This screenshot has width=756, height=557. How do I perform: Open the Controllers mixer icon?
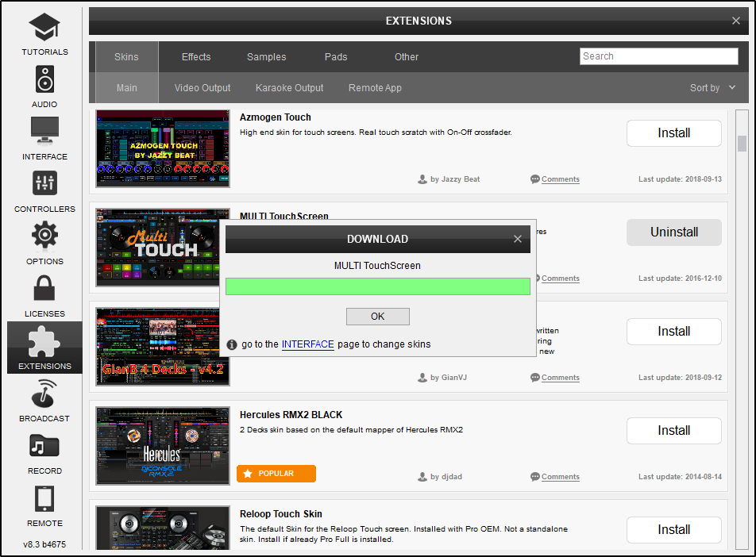44,183
